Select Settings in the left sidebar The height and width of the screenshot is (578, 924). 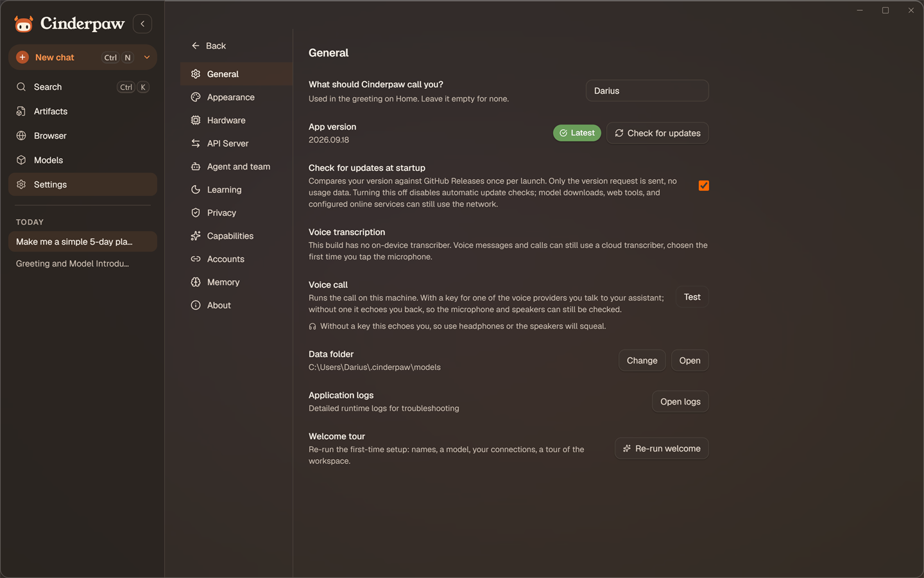(83, 184)
